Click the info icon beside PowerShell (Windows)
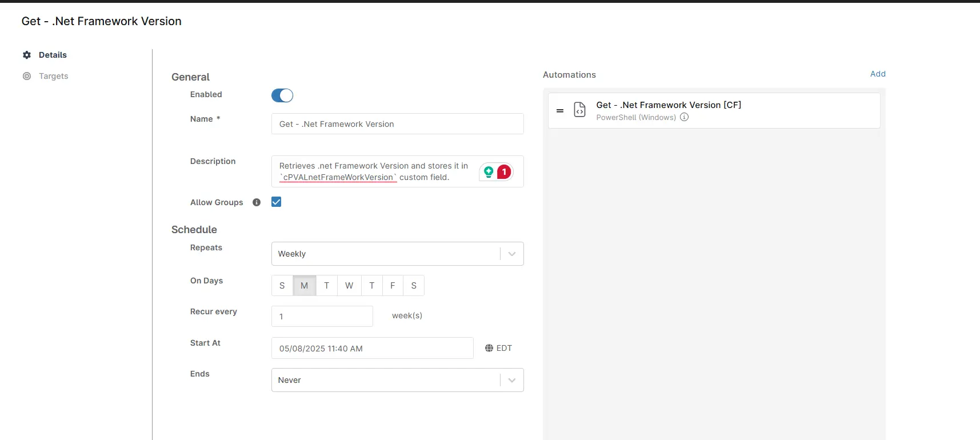This screenshot has width=980, height=440. 684,117
